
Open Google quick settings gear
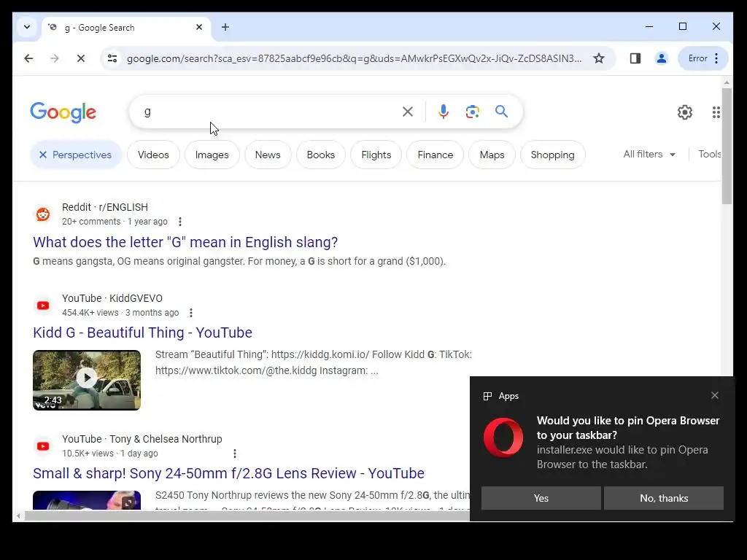(684, 112)
